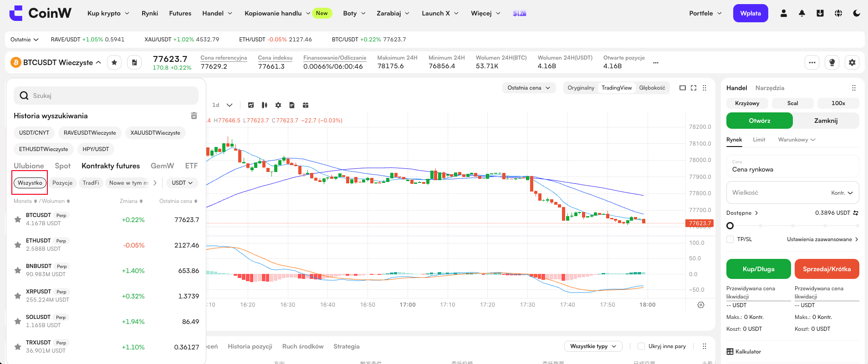This screenshot has width=868, height=364.
Task: Click the Szukaj search field
Action: pyautogui.click(x=106, y=96)
